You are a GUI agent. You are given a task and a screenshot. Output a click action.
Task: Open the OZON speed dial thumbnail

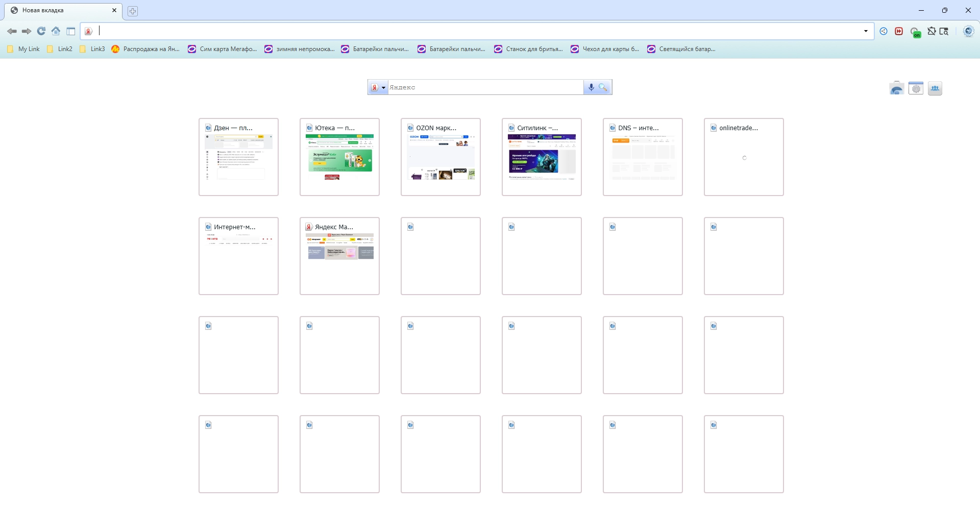pyautogui.click(x=440, y=157)
